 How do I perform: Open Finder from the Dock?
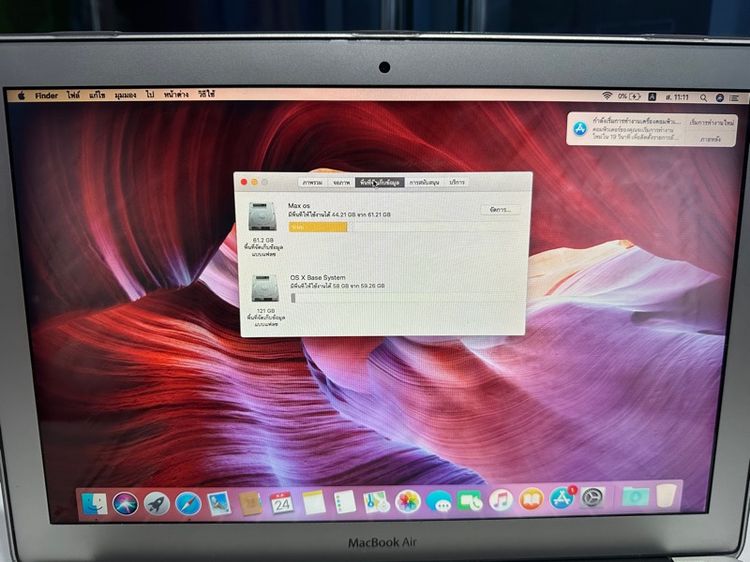[95, 504]
